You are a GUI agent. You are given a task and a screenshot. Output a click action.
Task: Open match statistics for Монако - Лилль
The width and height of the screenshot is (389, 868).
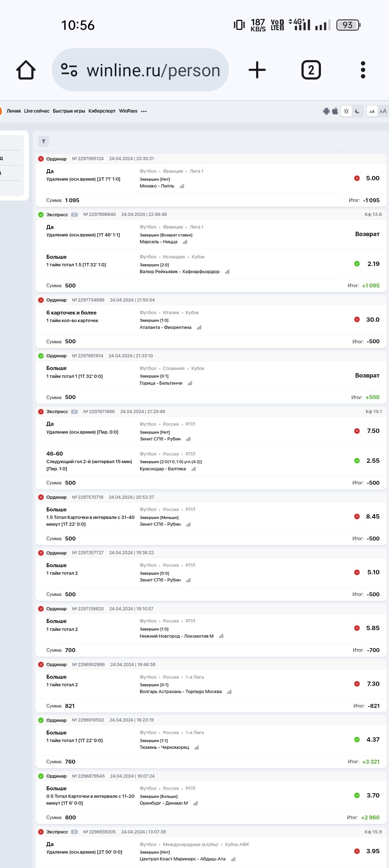click(x=182, y=186)
